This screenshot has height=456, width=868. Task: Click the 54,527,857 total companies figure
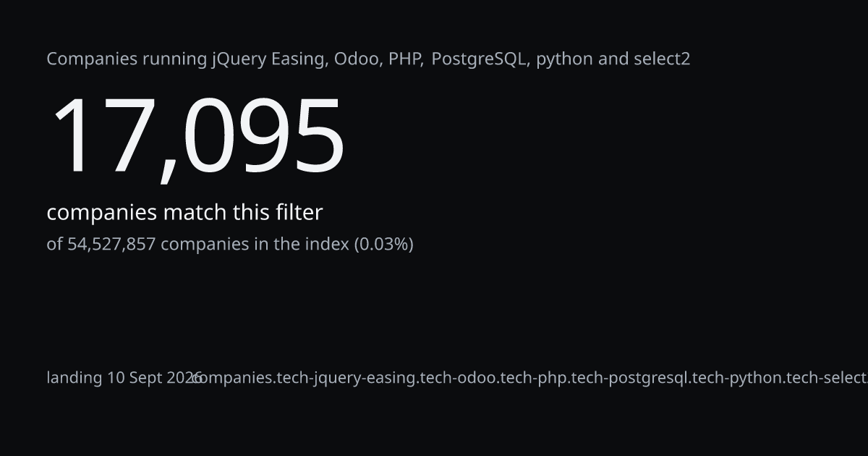111,245
